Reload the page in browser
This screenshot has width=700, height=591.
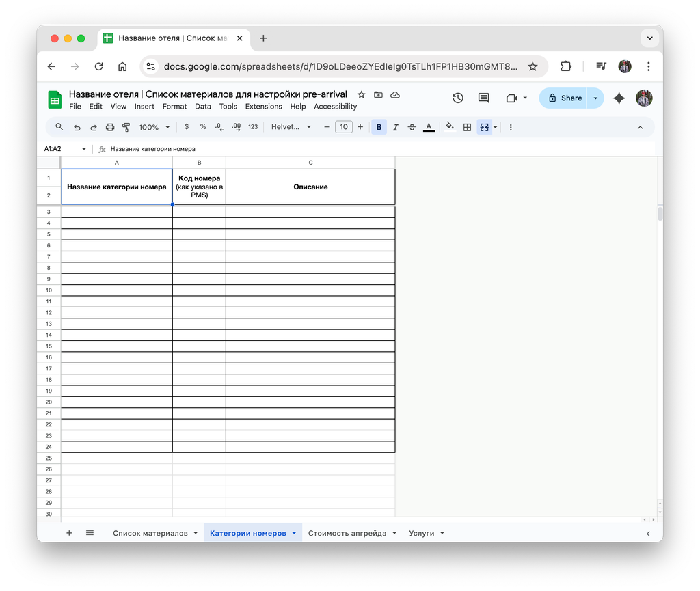point(98,66)
